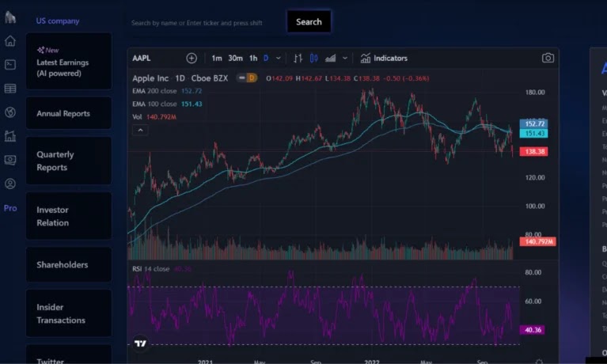Click the EMA 200 close legend
Screen dimensions: 607x364
[167, 91]
